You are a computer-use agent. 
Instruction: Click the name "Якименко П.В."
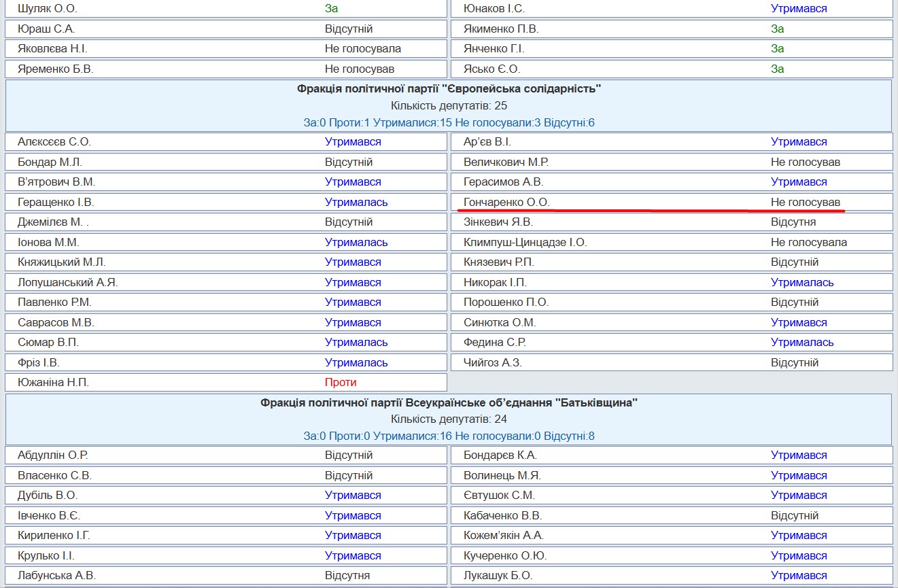click(501, 29)
